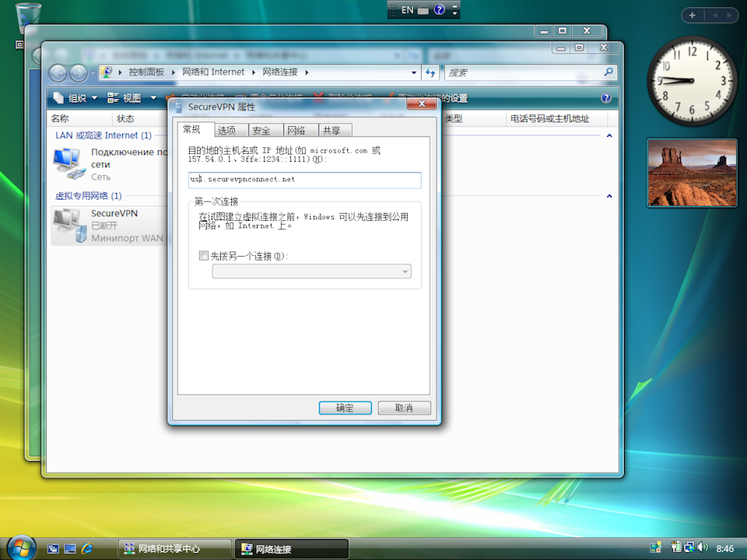Switch to the 常规 tab
747x560 pixels.
pyautogui.click(x=196, y=129)
